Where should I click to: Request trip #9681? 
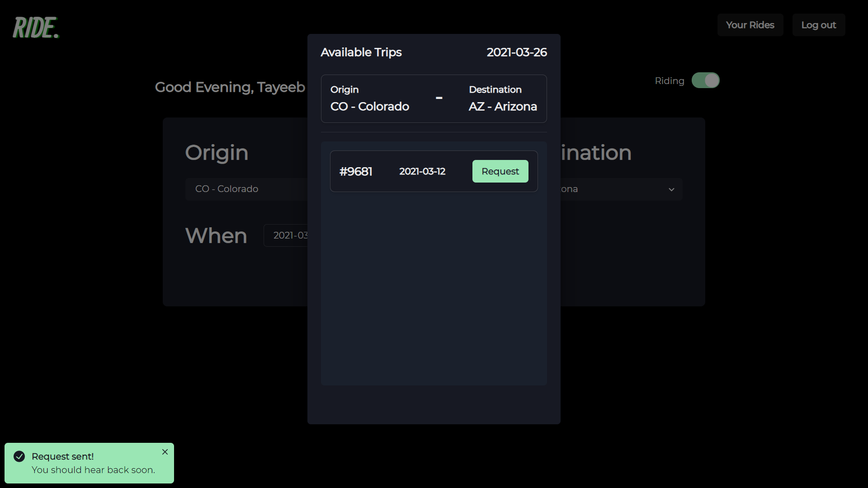(500, 171)
